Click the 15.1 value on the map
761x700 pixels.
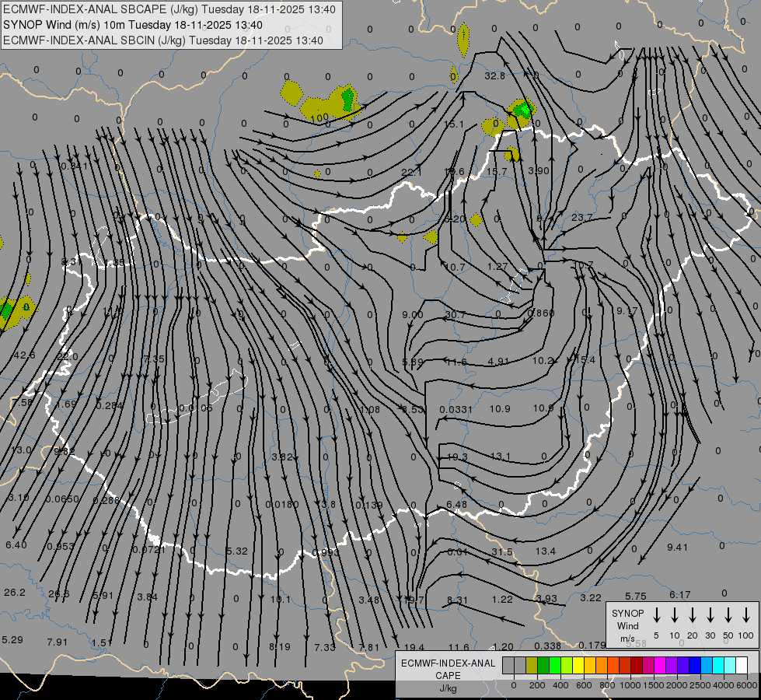(x=454, y=124)
